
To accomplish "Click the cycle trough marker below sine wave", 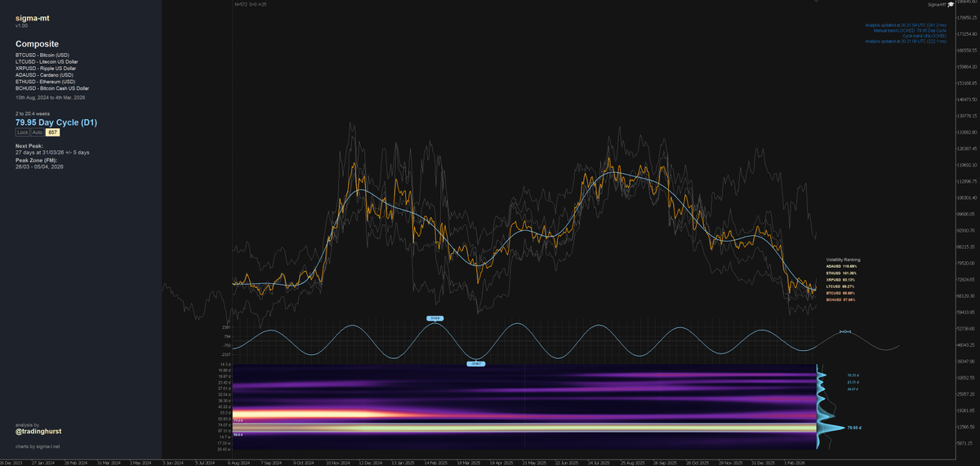I will pyautogui.click(x=476, y=363).
